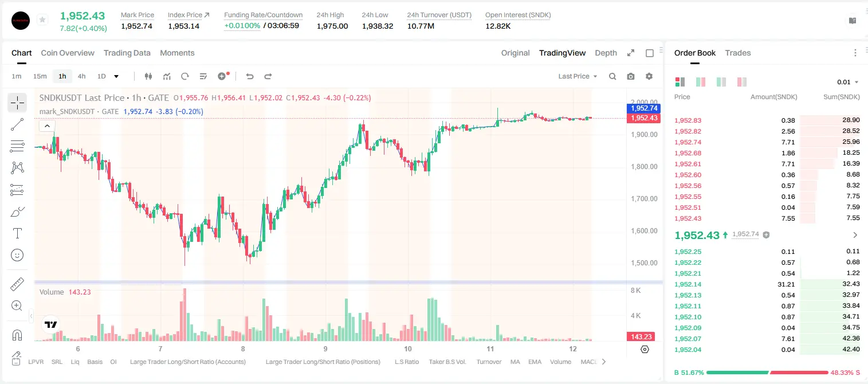
Task: Choose the text annotation tool
Action: (x=17, y=233)
